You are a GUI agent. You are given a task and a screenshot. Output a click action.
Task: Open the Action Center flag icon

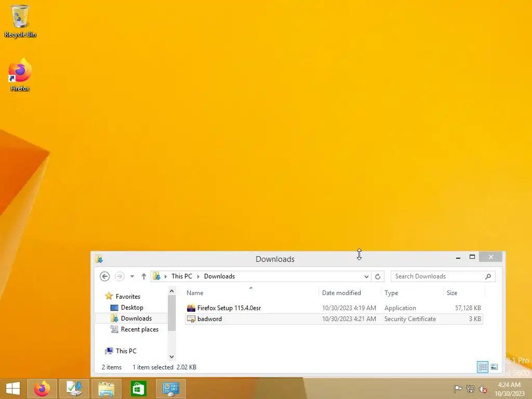point(458,389)
